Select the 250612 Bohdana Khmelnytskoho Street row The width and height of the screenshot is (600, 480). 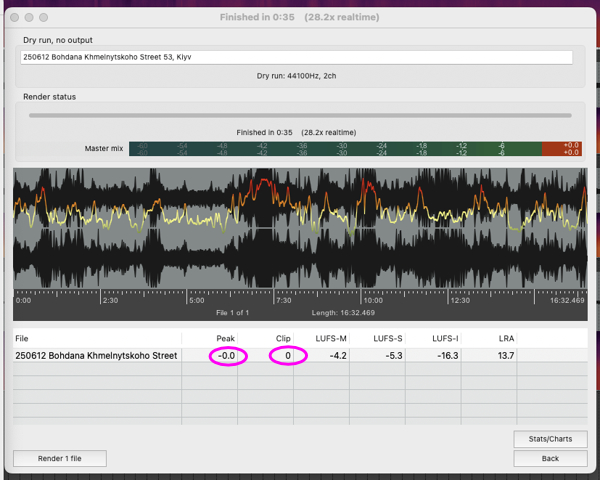pyautogui.click(x=300, y=356)
